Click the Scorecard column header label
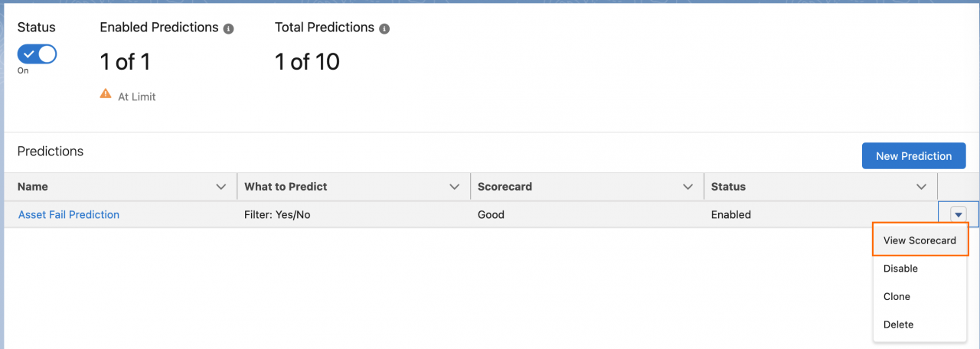980x349 pixels. (x=505, y=187)
